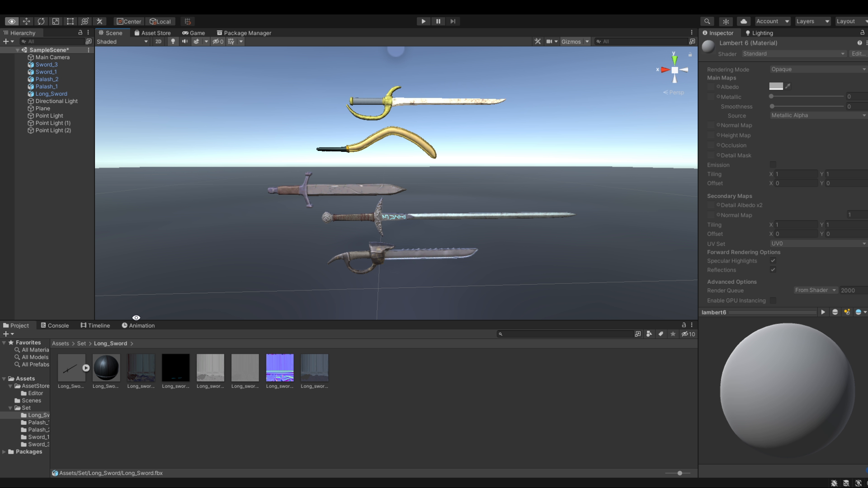Switch to Asset Store tab
This screenshot has height=488, width=868.
click(152, 33)
